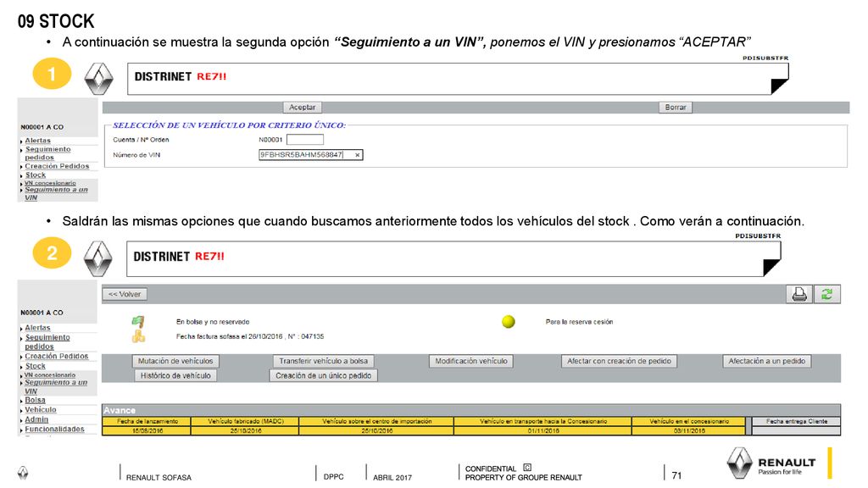
Task: Click the green flag icon beside 'En bolsa y no reservado'
Action: [138, 321]
